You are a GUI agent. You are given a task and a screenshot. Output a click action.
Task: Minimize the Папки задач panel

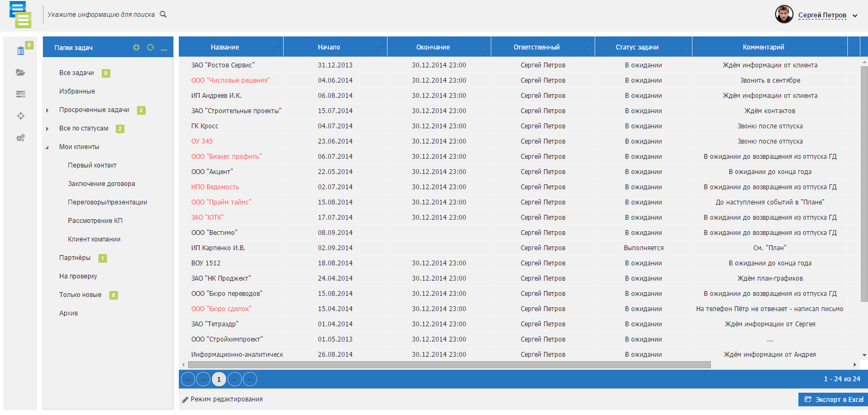click(x=164, y=48)
